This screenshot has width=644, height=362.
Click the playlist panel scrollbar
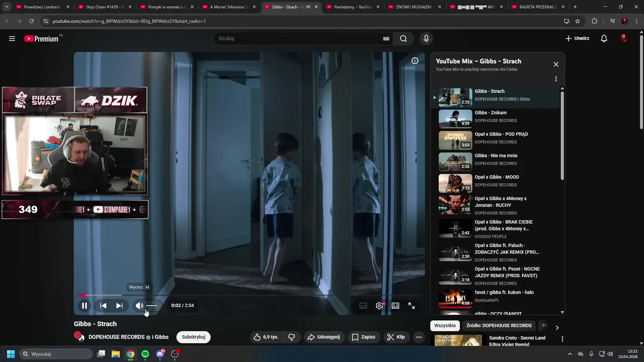pos(562,135)
